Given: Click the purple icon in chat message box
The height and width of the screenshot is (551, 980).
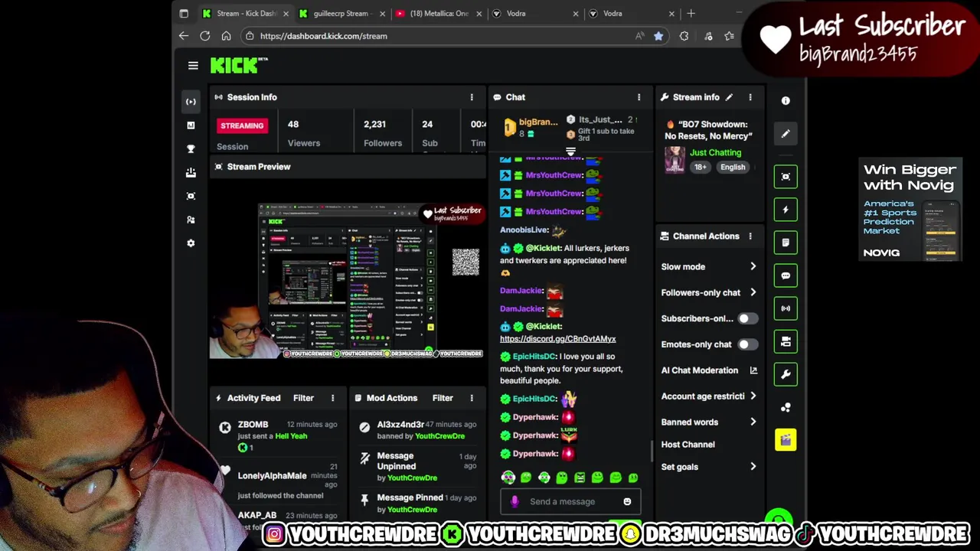Looking at the screenshot, I should tap(514, 502).
